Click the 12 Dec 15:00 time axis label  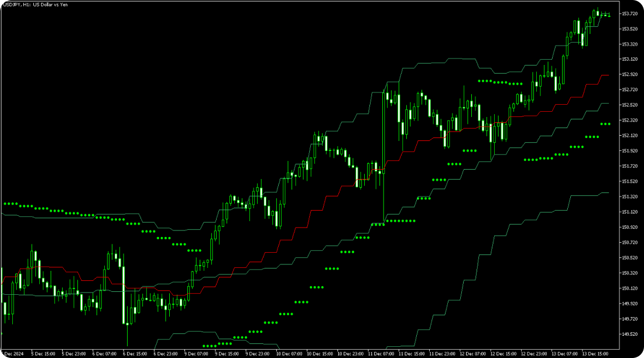[503, 353]
